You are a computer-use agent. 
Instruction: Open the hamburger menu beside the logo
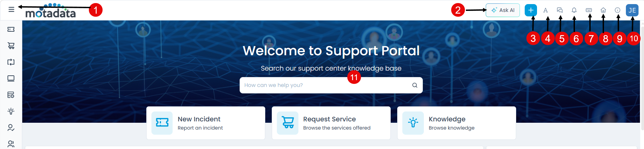pyautogui.click(x=11, y=10)
